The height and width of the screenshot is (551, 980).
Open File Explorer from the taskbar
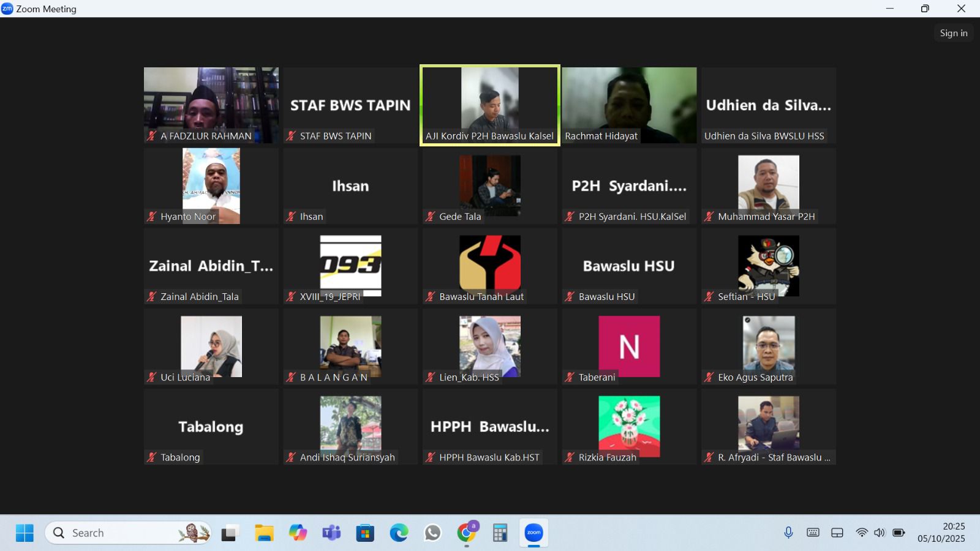pyautogui.click(x=264, y=533)
